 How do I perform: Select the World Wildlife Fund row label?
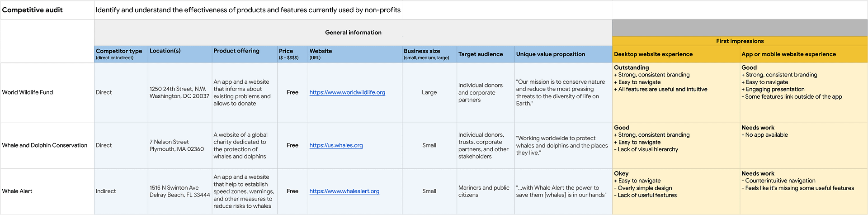pos(28,92)
